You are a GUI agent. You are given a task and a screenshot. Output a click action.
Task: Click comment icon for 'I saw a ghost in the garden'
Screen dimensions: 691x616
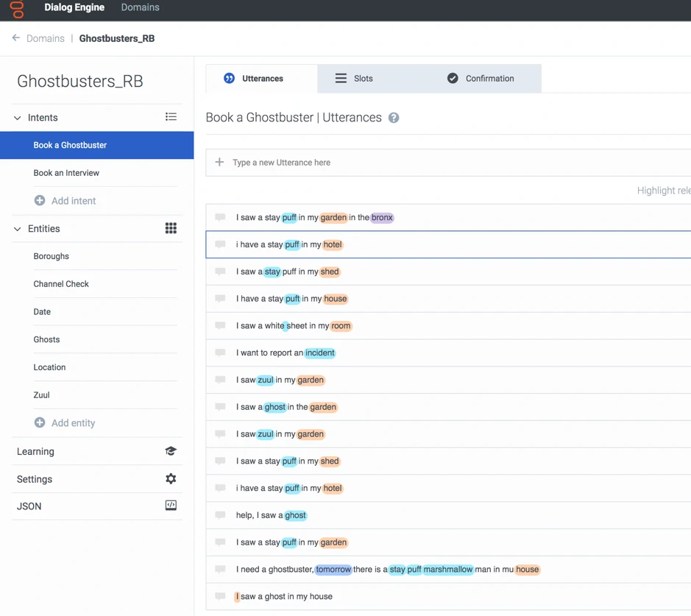point(220,407)
